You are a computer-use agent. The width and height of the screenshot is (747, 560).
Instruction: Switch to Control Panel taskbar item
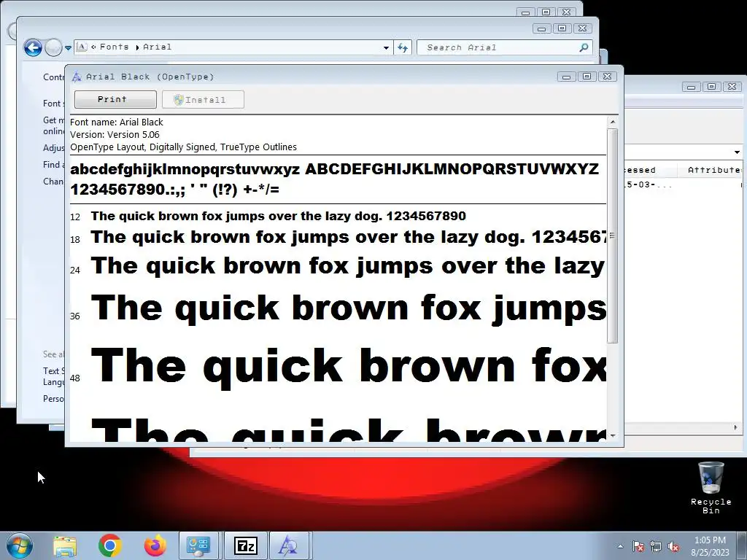198,546
